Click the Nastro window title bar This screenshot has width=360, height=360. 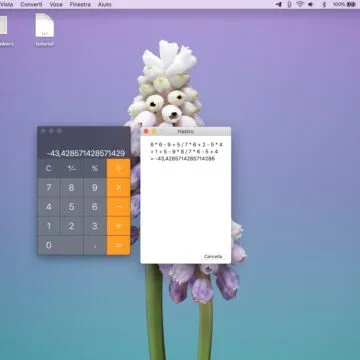point(186,131)
